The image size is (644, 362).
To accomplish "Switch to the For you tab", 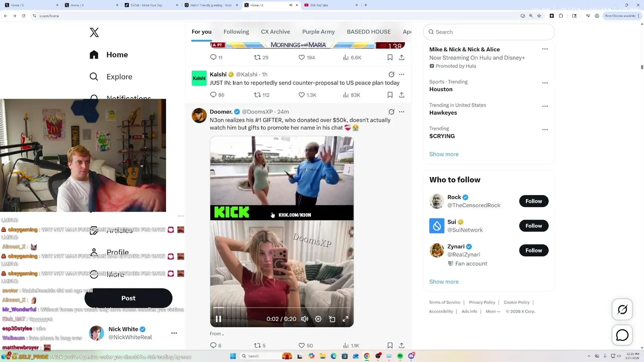I will click(x=201, y=32).
